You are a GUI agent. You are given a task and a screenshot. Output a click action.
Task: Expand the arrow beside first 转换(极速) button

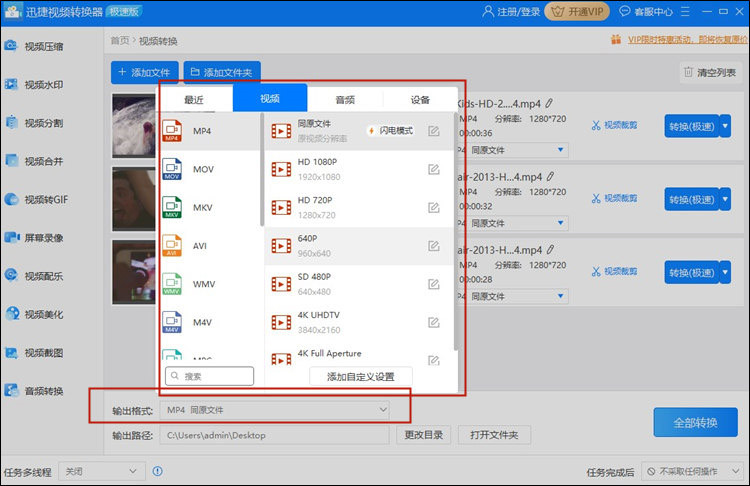coord(726,126)
